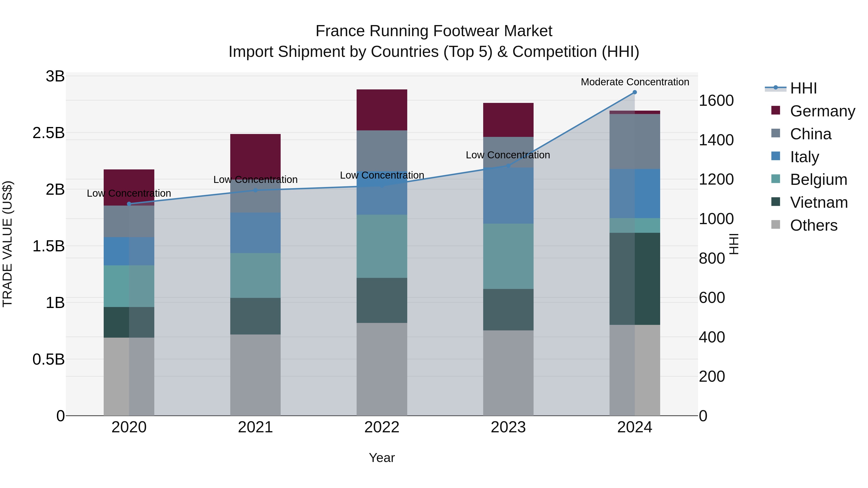Click the chart title France Running Footwear Market
Image resolution: width=868 pixels, height=488 pixels.
click(x=434, y=31)
